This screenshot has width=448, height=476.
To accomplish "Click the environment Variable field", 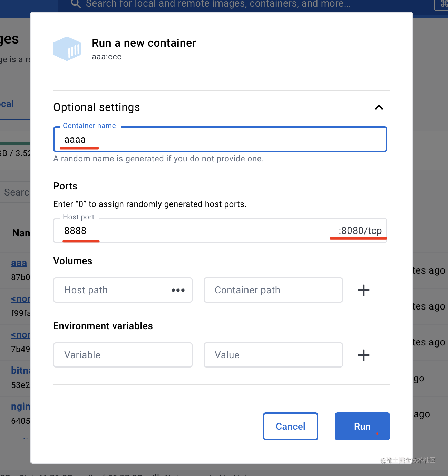I will pos(123,355).
